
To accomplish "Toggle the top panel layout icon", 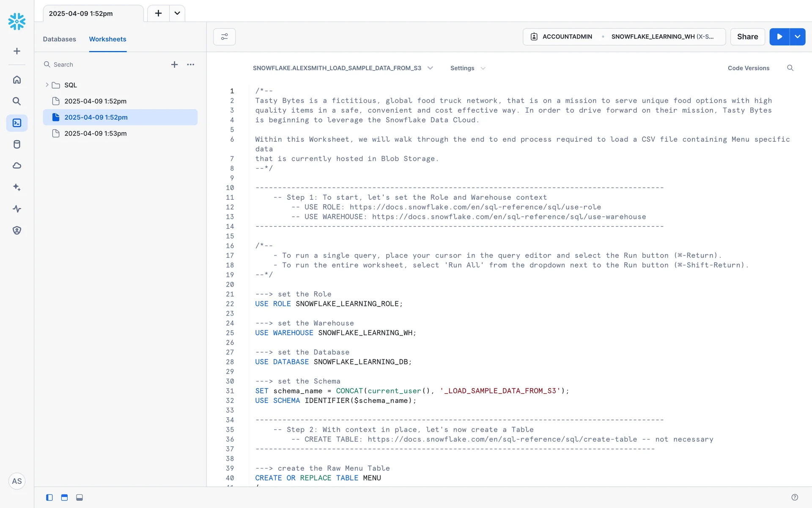I will point(64,497).
